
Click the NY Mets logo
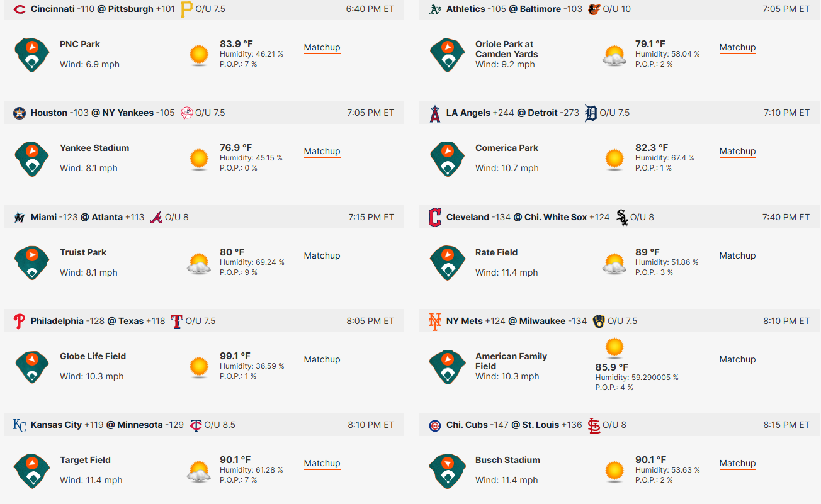[435, 321]
